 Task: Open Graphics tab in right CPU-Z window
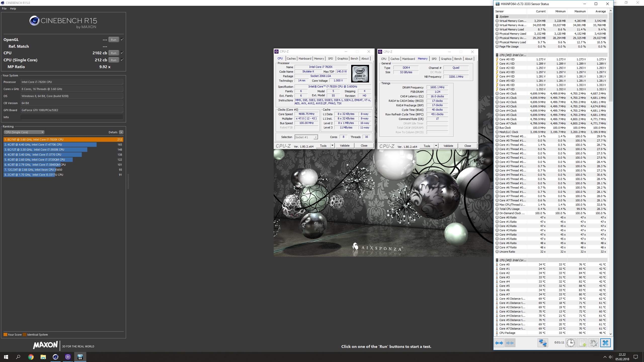coord(446,59)
